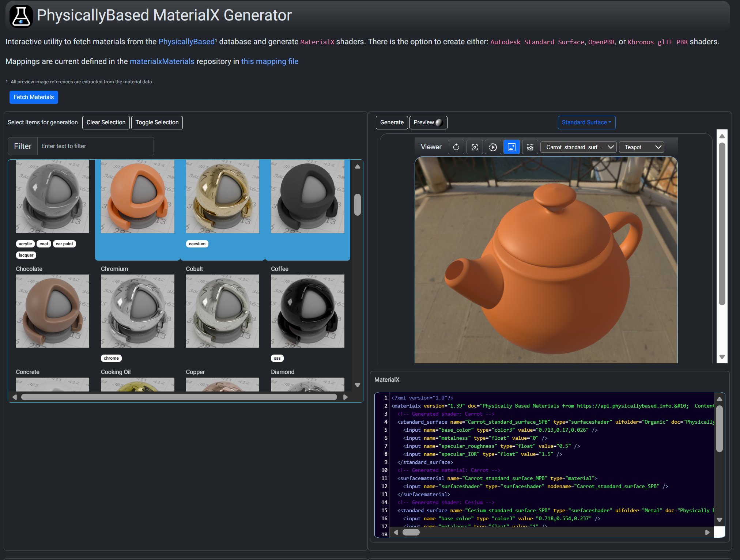Click Preview button with sphere icon
Image resolution: width=740 pixels, height=560 pixels.
coord(428,122)
